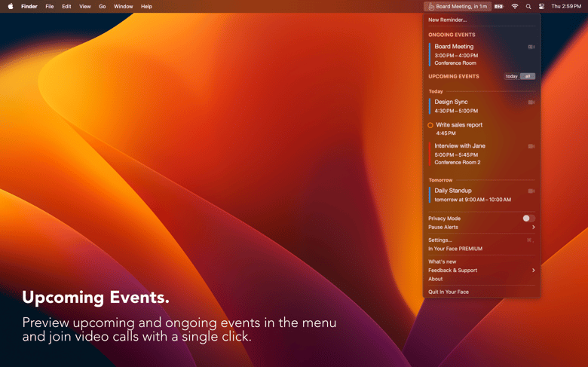Open the Edit menu
Viewport: 588px width, 367px height.
pyautogui.click(x=66, y=6)
